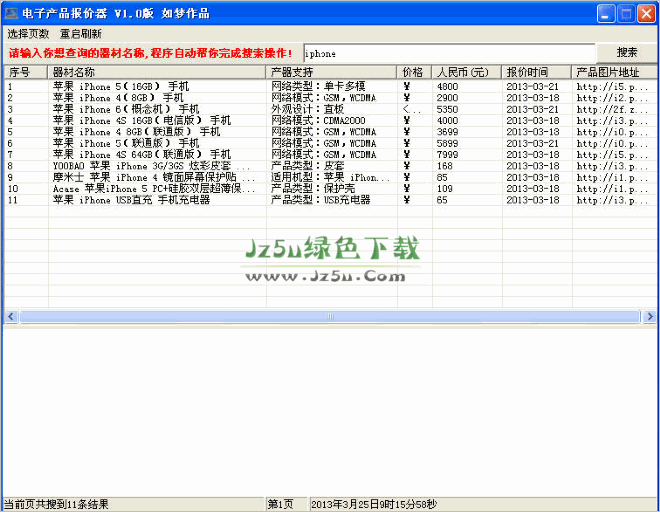The height and width of the screenshot is (512, 660).
Task: Select row 摩米士 苹果 iPhone 4 镜面屏幕保护贴
Action: [x=330, y=177]
